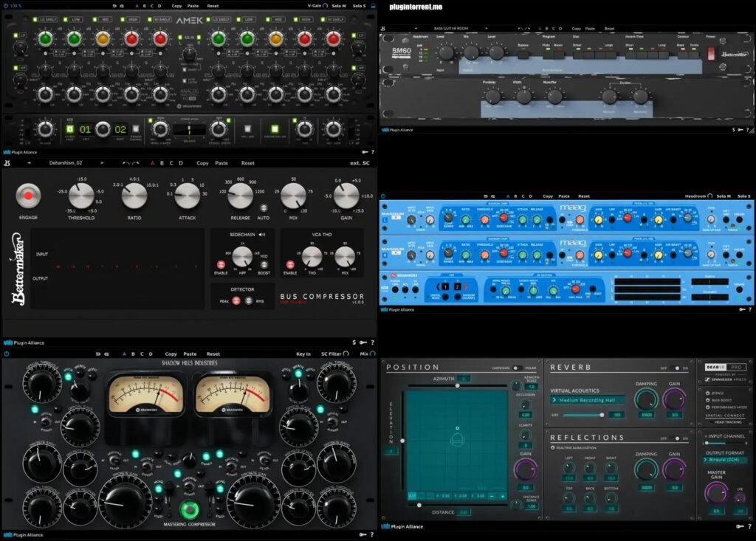Screen dimensions: 756x541
Task: Click the redo icon in Shadow Hills toolbar
Action: point(106,354)
